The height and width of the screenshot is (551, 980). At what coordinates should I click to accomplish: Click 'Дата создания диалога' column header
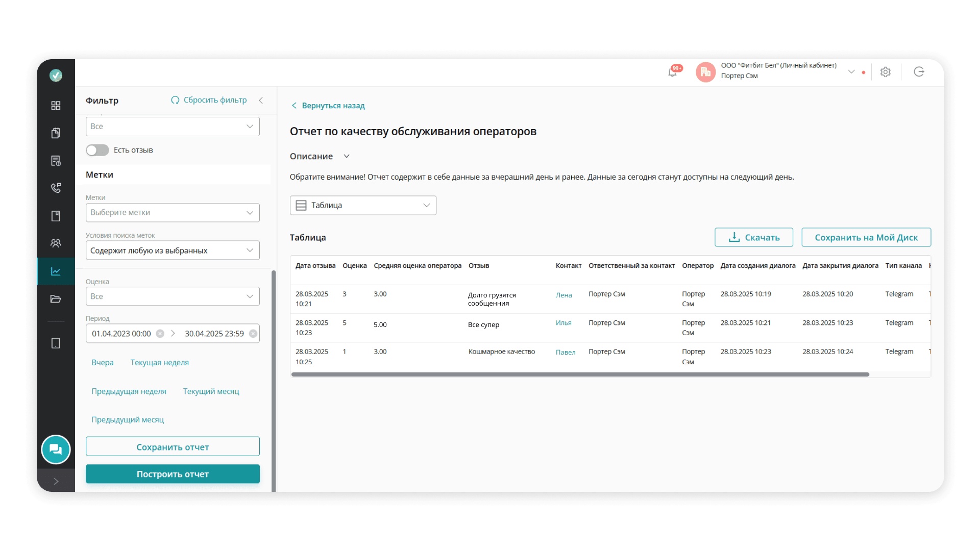coord(758,266)
